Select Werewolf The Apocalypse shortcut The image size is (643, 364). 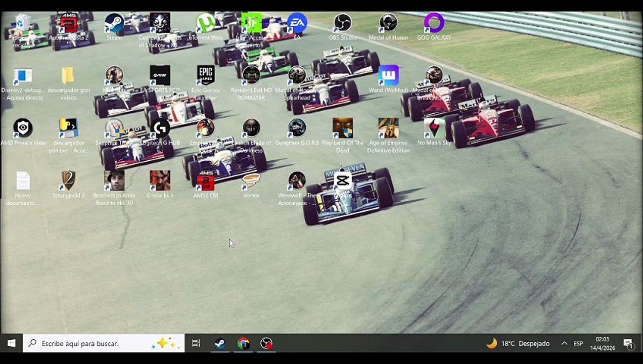click(297, 189)
